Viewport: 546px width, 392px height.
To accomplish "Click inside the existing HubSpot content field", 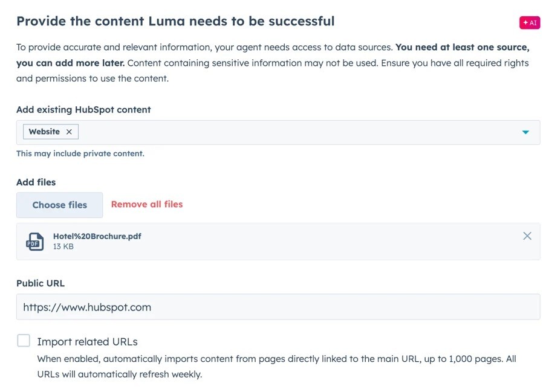I will tap(278, 132).
